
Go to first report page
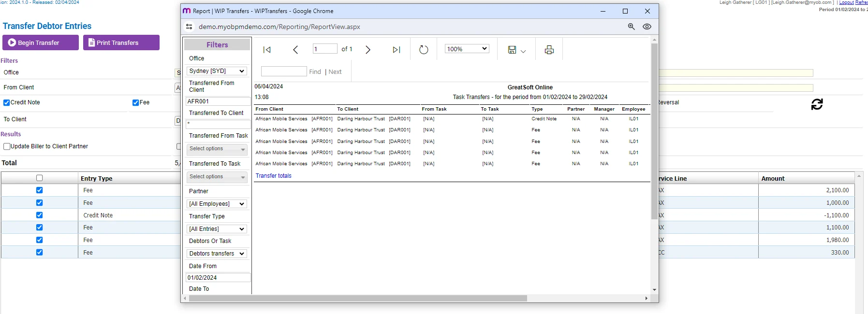[x=267, y=50]
